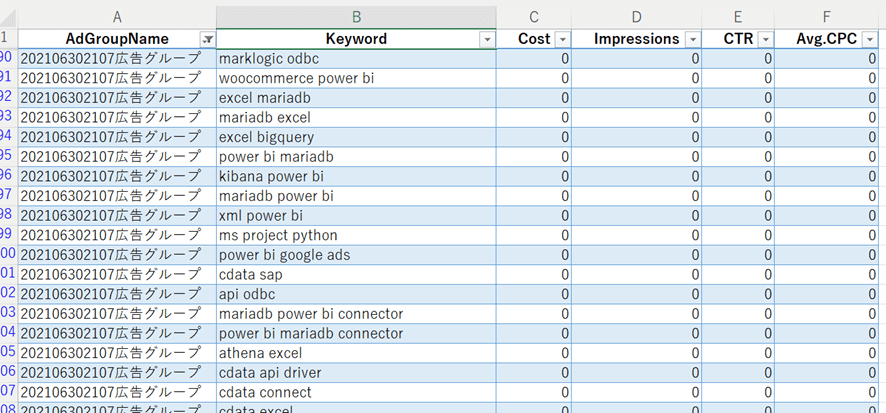Image resolution: width=886 pixels, height=413 pixels.
Task: Select the Cost cell for "athena excel"
Action: pos(534,353)
